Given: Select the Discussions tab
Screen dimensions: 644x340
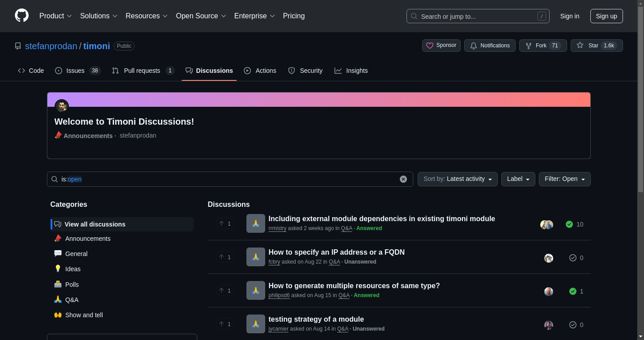Looking at the screenshot, I should 209,71.
